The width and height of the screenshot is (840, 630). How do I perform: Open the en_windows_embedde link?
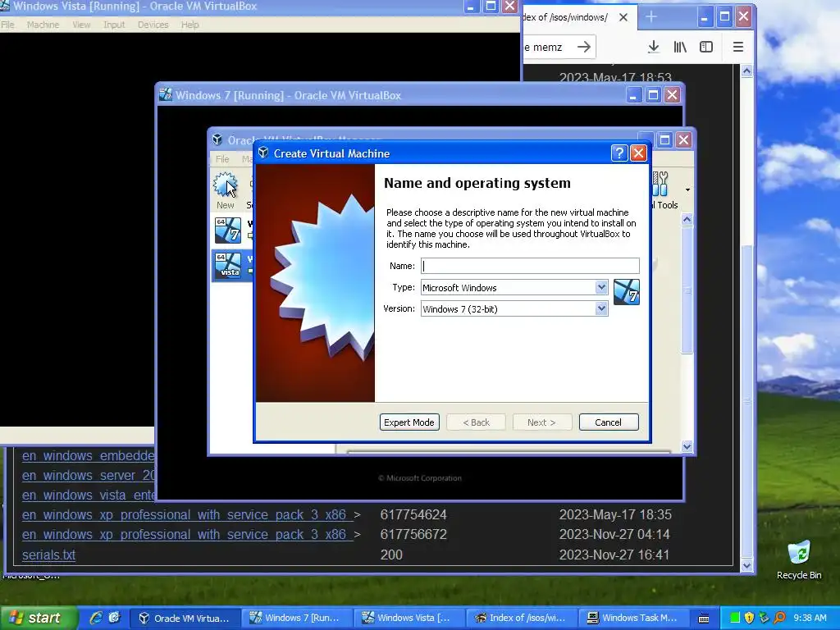(88, 456)
